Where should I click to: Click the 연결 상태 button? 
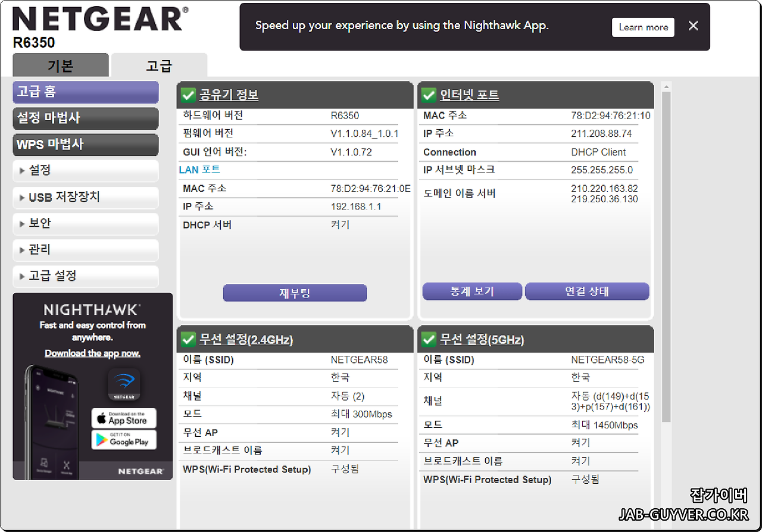[587, 292]
